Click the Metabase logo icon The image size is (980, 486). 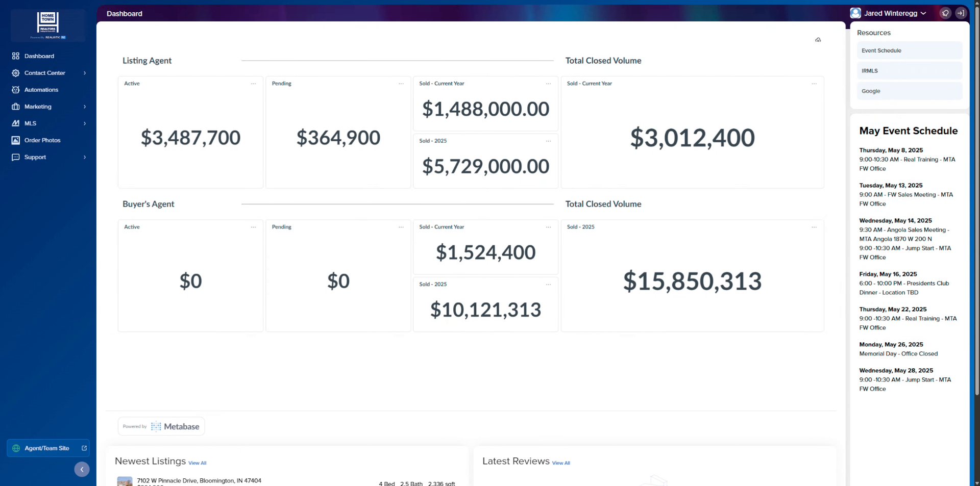[156, 426]
